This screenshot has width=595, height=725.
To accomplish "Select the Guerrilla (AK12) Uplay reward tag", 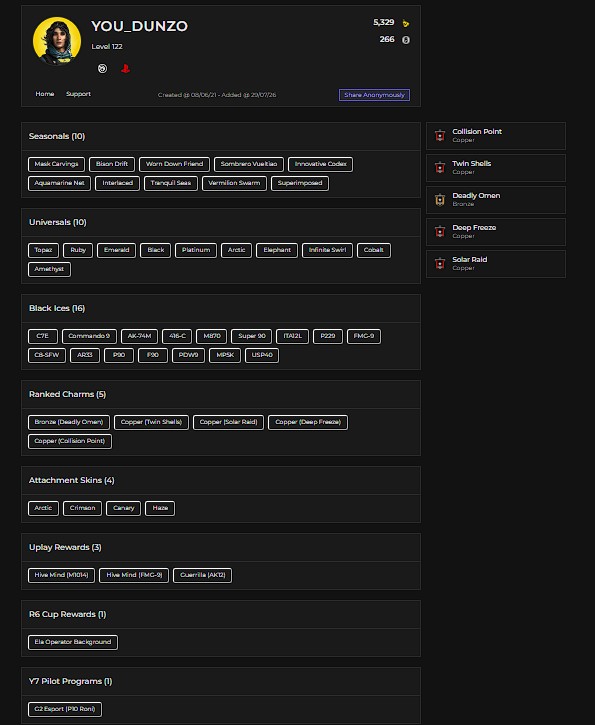I will point(202,575).
